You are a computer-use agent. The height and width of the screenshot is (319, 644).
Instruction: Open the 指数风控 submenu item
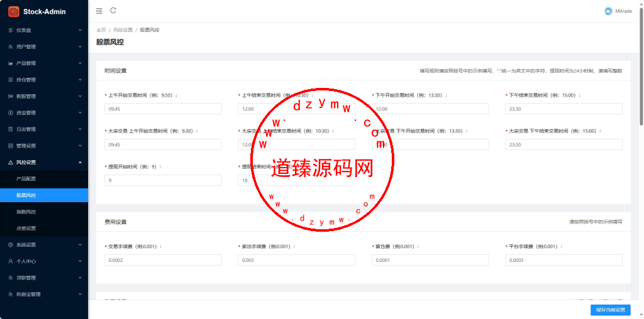point(44,212)
